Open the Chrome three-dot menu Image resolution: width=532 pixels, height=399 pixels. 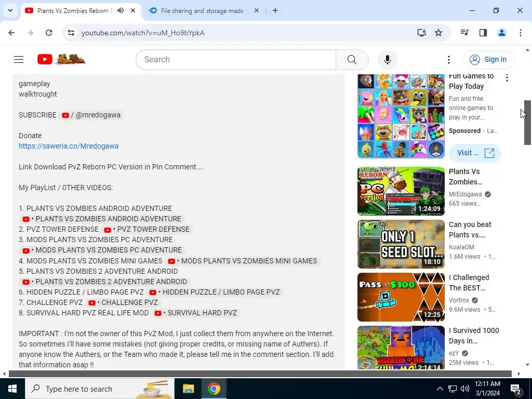click(x=520, y=33)
